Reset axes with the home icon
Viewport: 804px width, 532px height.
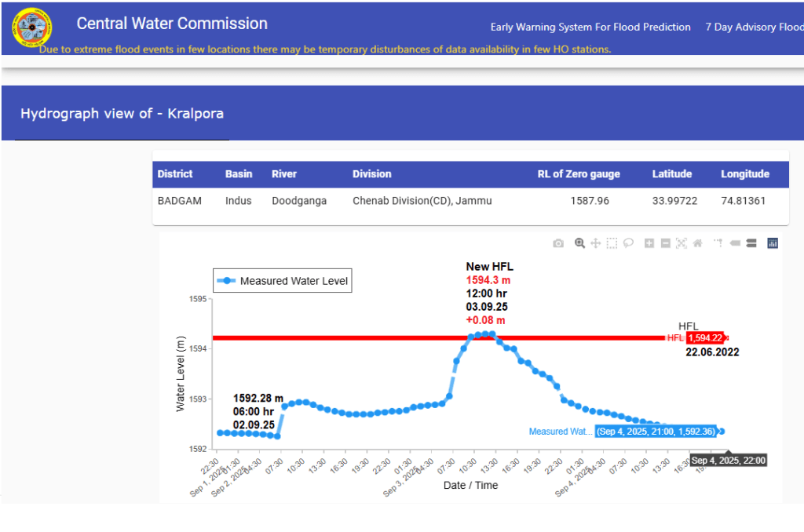coord(697,243)
